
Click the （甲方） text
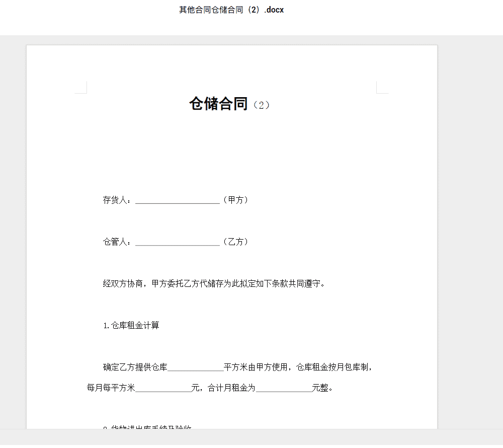pyautogui.click(x=236, y=200)
